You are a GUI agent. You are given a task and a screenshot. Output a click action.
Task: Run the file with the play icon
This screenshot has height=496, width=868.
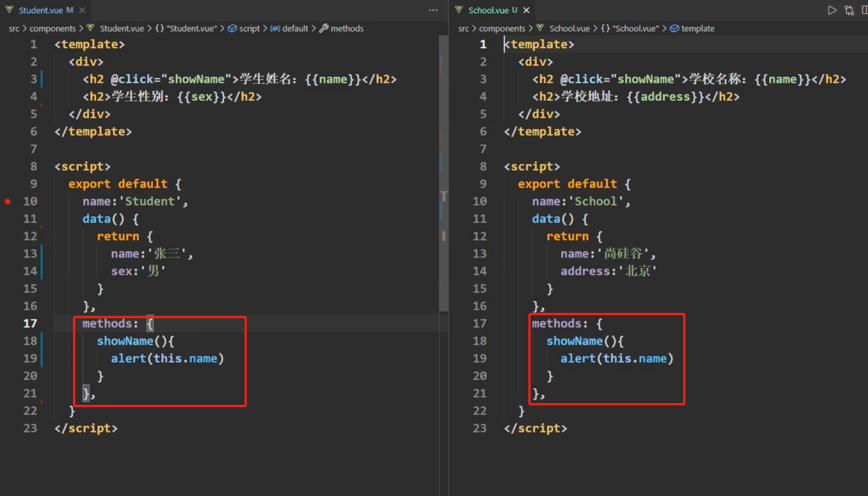(832, 10)
